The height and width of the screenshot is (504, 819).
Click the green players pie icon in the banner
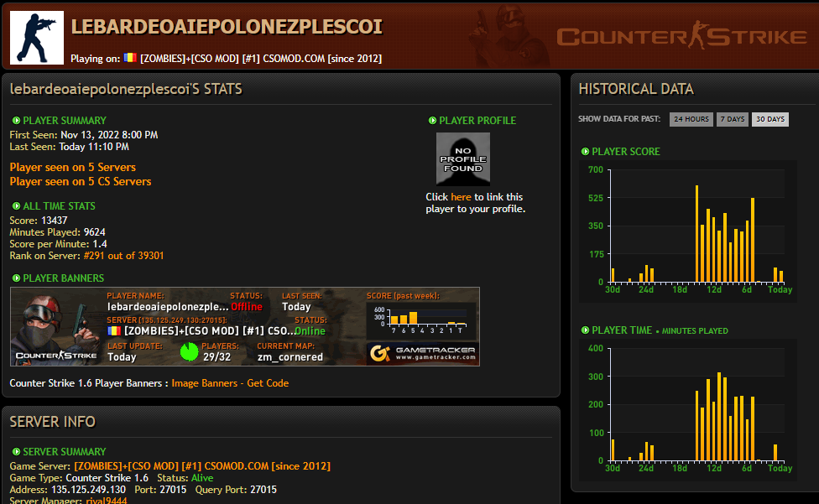(x=190, y=351)
